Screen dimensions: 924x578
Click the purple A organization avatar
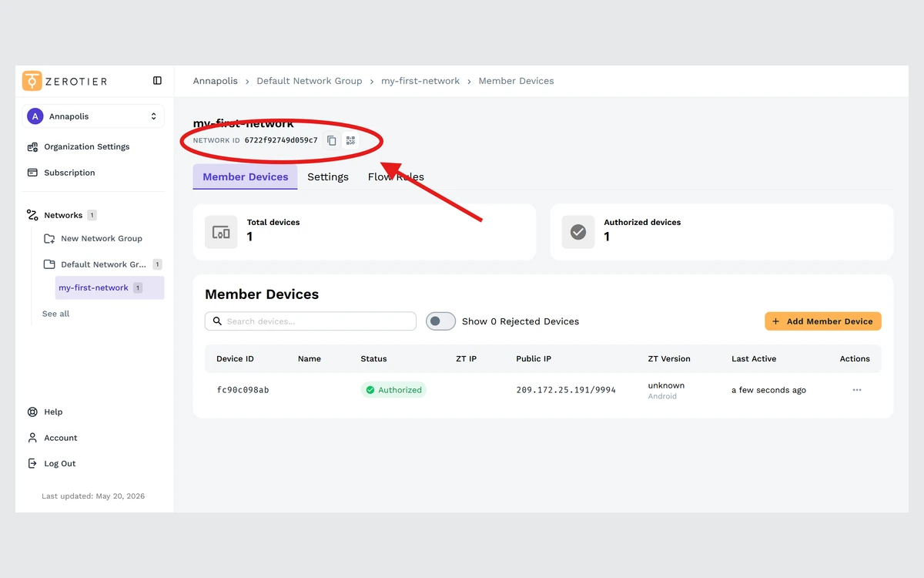35,116
